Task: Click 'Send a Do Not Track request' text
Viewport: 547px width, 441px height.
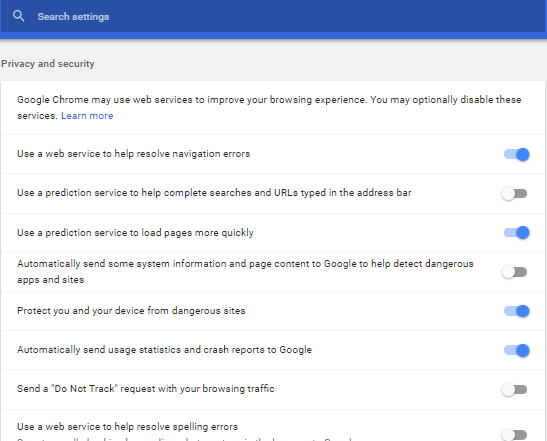Action: (x=146, y=389)
